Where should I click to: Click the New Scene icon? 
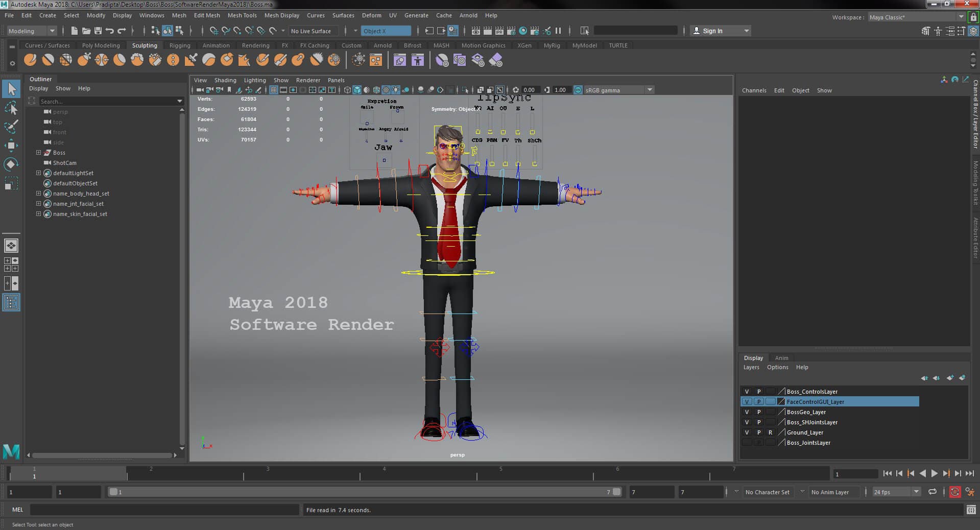click(74, 31)
